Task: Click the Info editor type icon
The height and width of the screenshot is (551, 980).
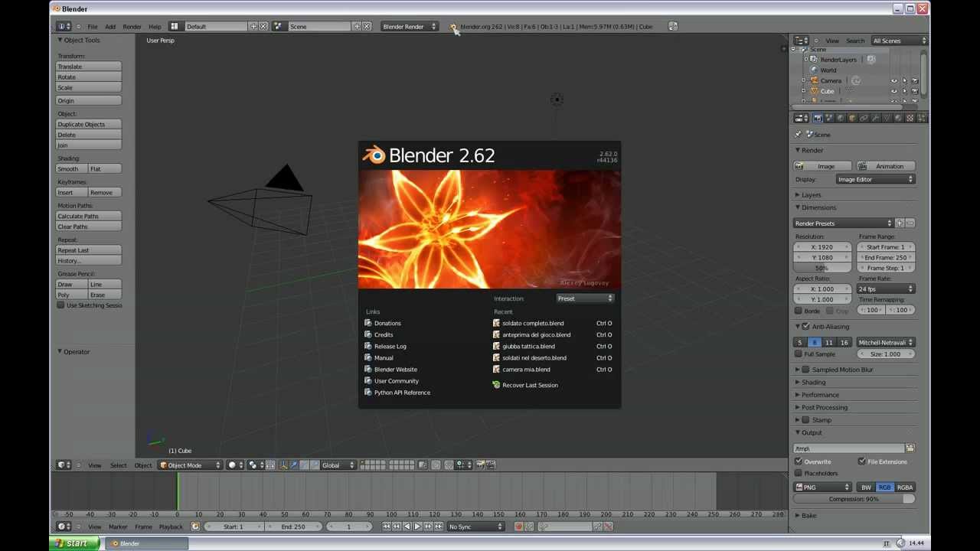Action: pyautogui.click(x=64, y=26)
